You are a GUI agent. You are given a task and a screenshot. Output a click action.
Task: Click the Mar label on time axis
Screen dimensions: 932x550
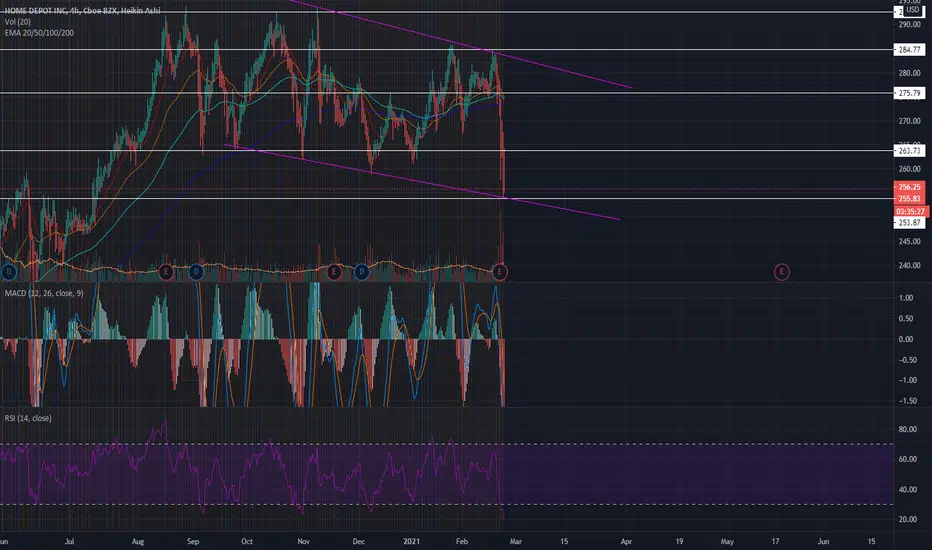click(x=515, y=542)
